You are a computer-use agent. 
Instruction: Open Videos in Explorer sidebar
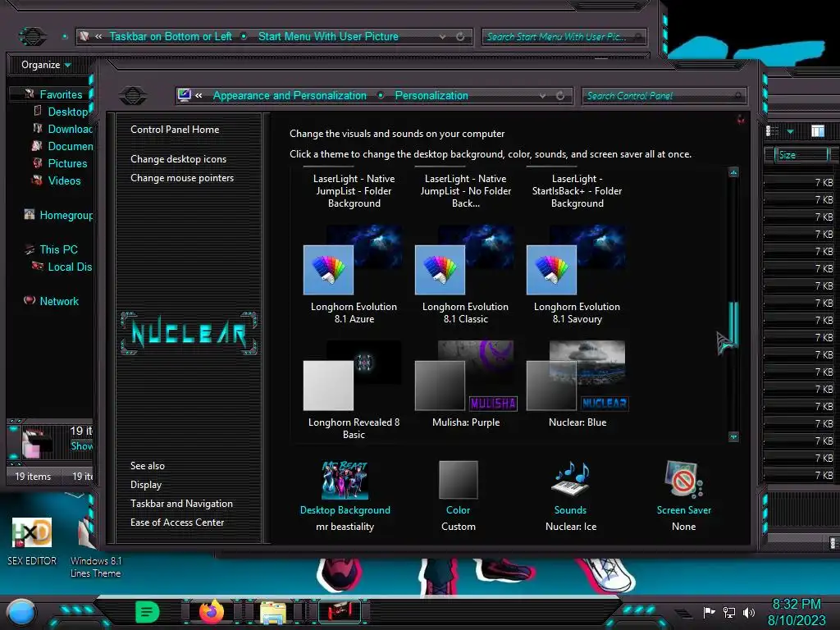click(x=64, y=180)
